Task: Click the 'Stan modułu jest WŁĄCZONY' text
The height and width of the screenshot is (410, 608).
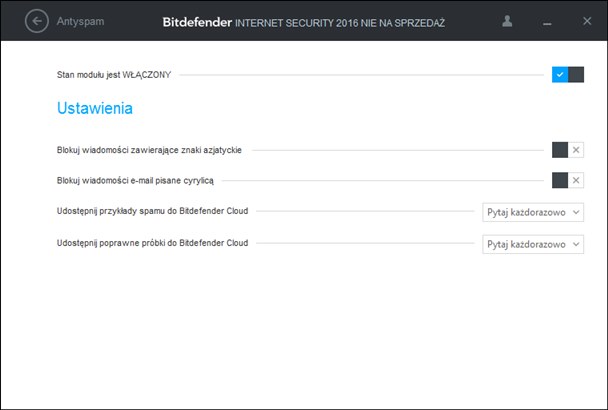Action: point(114,75)
